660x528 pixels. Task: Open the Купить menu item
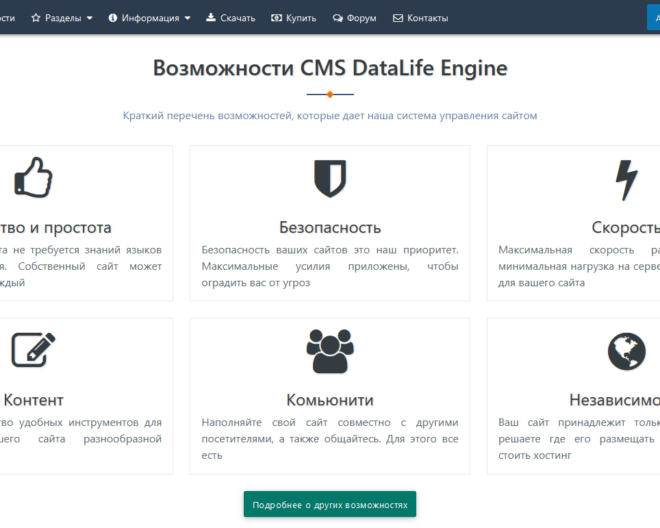[293, 18]
